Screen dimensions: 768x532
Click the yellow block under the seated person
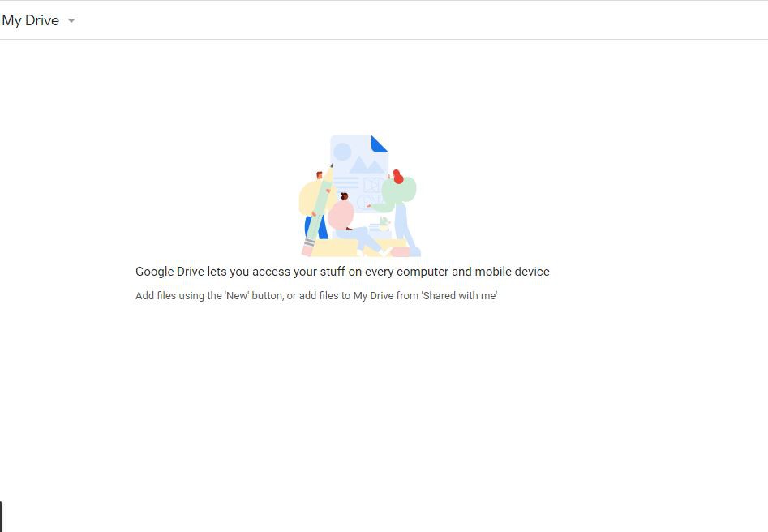click(x=336, y=247)
